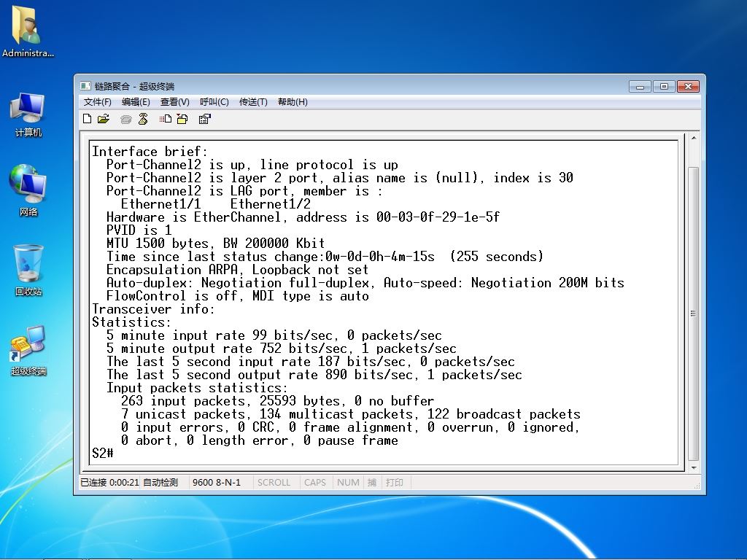Click the 已连接 0:00:21 status entry
Image resolution: width=747 pixels, height=560 pixels.
[109, 483]
